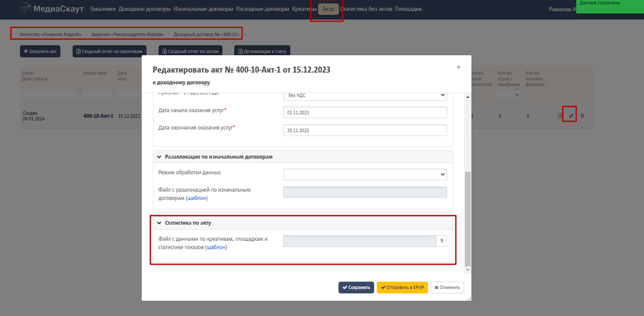Click the question mark help button
The image size is (644, 316).
[x=441, y=241]
